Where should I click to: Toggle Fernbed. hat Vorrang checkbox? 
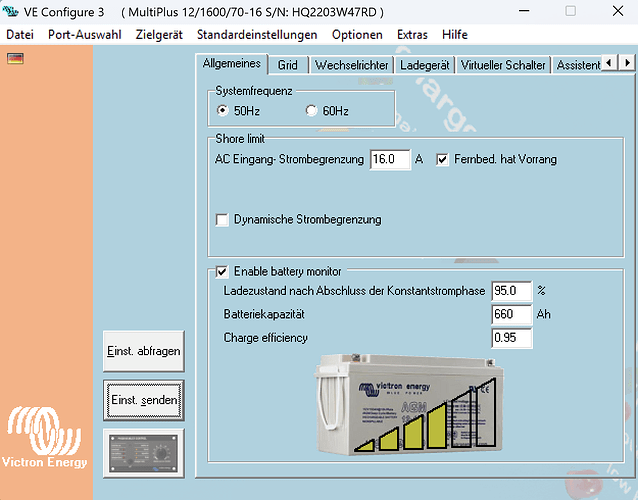tap(442, 159)
